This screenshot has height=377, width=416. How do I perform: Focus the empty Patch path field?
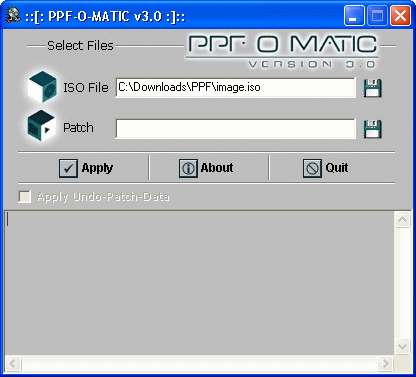pyautogui.click(x=235, y=128)
